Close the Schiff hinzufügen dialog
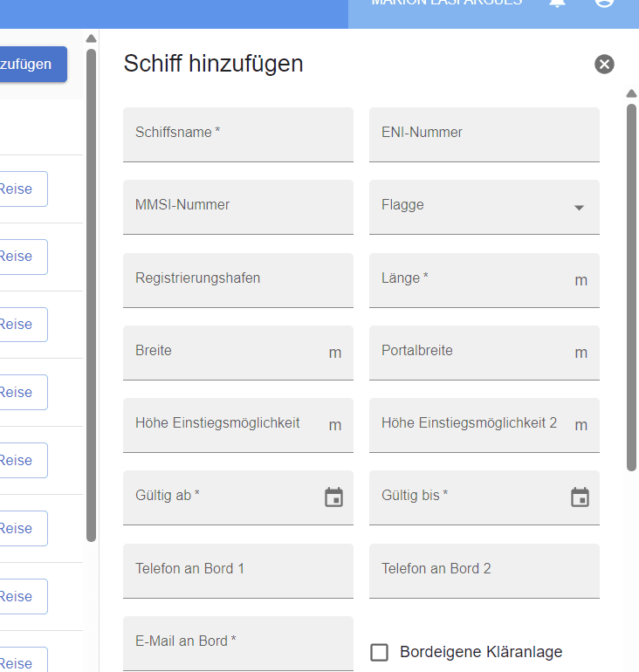Screen dimensions: 639x672 [604, 65]
